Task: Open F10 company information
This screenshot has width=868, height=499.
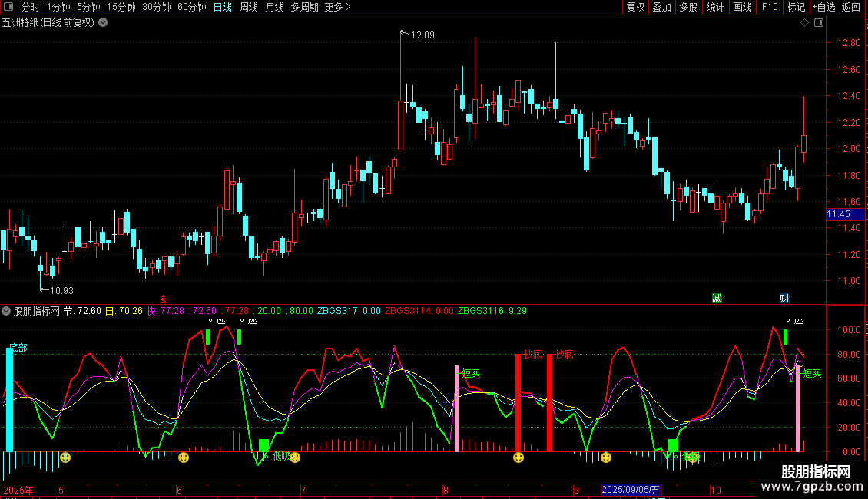Action: pos(770,7)
